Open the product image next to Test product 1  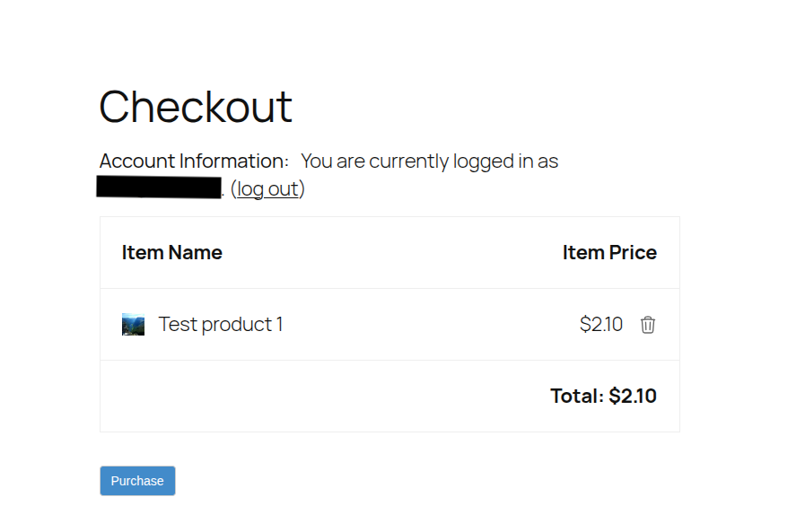[133, 324]
